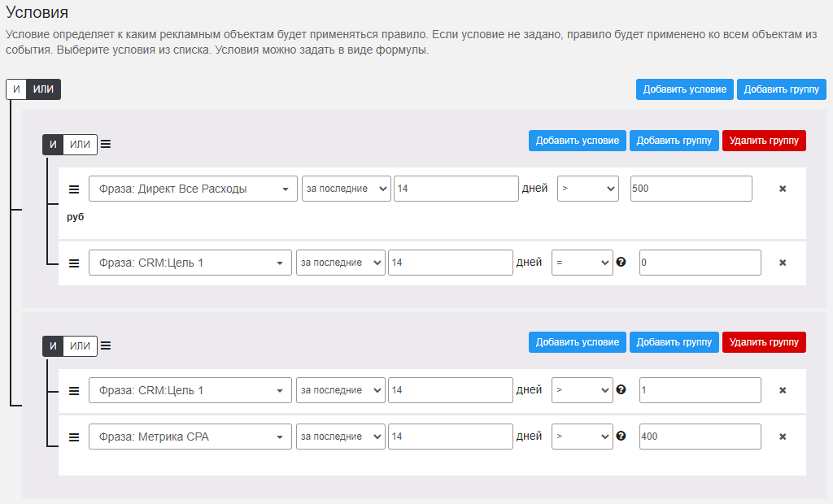Set the first group logic to ИЛИ
The height and width of the screenshot is (504, 833).
tap(80, 145)
